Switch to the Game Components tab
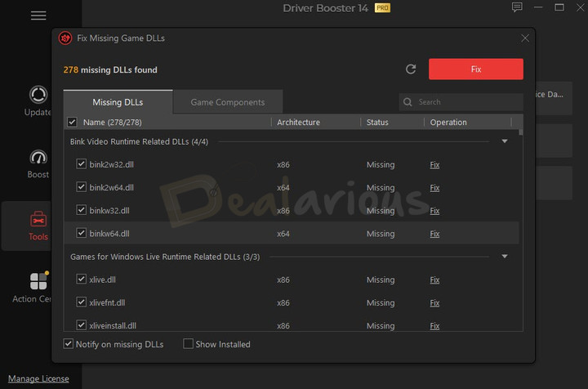The height and width of the screenshot is (389, 588). 228,102
